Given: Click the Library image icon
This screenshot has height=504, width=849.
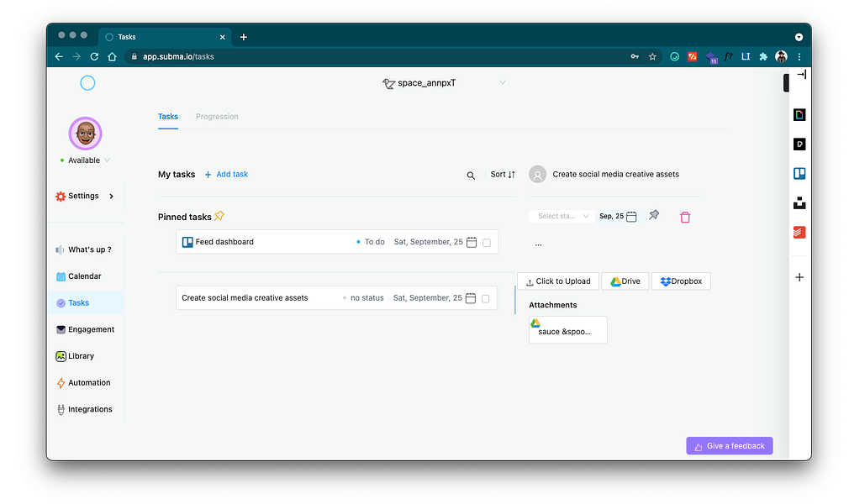Looking at the screenshot, I should click(x=61, y=356).
